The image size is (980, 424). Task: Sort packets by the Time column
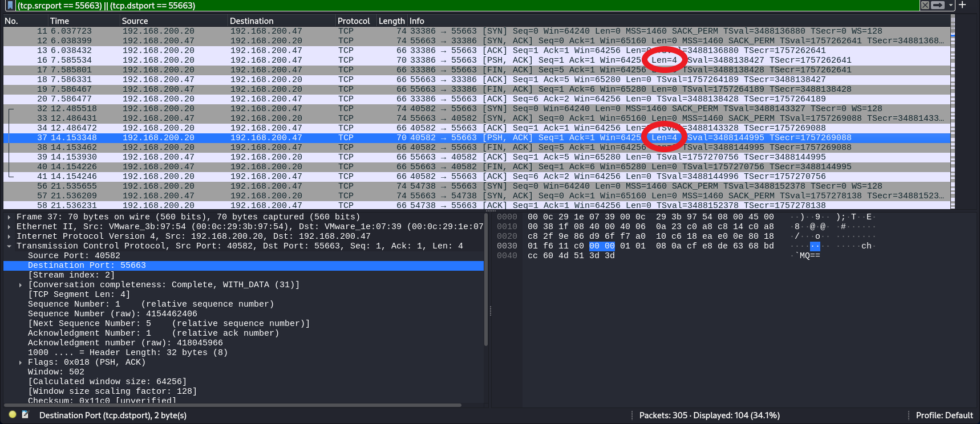coord(59,21)
